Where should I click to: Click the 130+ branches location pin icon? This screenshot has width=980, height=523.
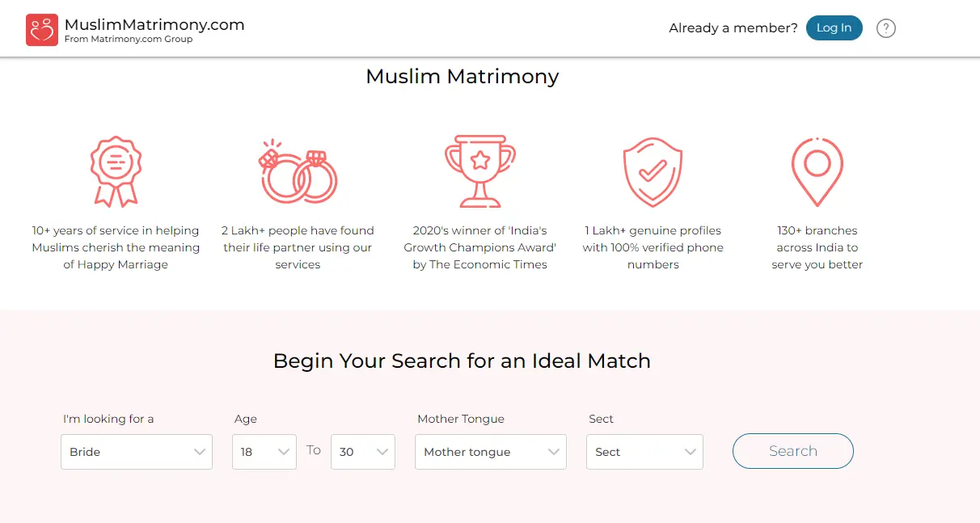point(817,170)
